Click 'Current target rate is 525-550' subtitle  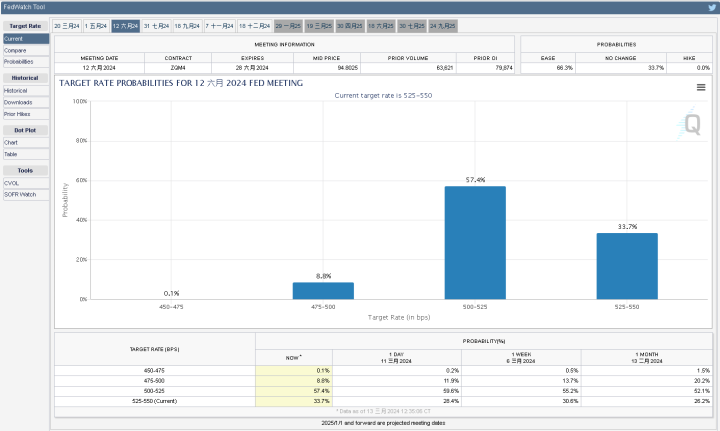(x=383, y=95)
